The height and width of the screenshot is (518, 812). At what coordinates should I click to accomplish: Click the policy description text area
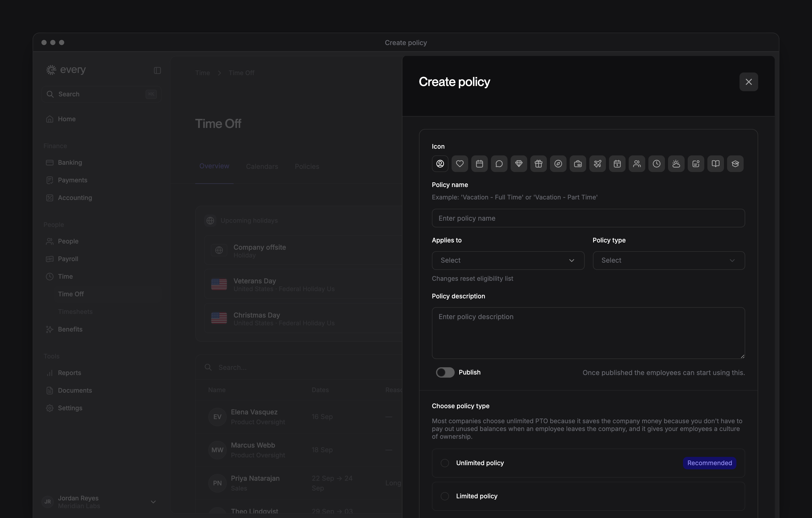588,333
